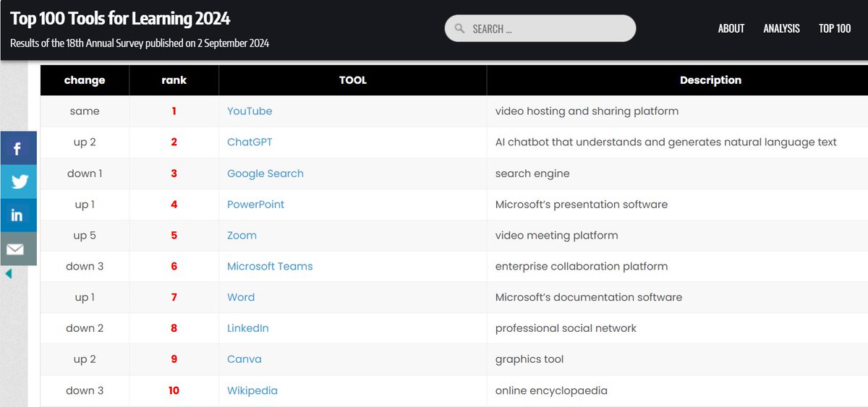Select rank number 1 cell
The height and width of the screenshot is (407, 868).
(x=174, y=111)
